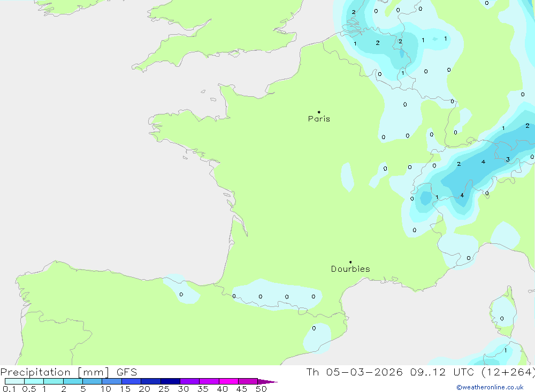This screenshot has width=535, height=392.
Task: Click the '35' legend scale label
Action: 203,389
